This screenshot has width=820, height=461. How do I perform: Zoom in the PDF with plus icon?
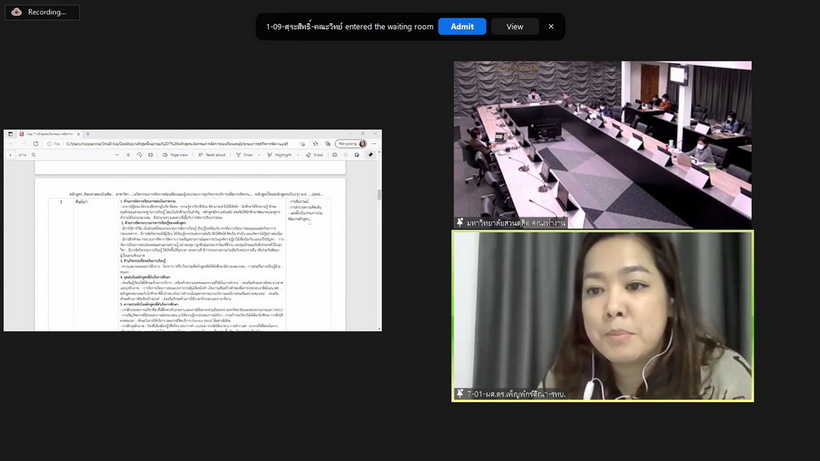(128, 155)
